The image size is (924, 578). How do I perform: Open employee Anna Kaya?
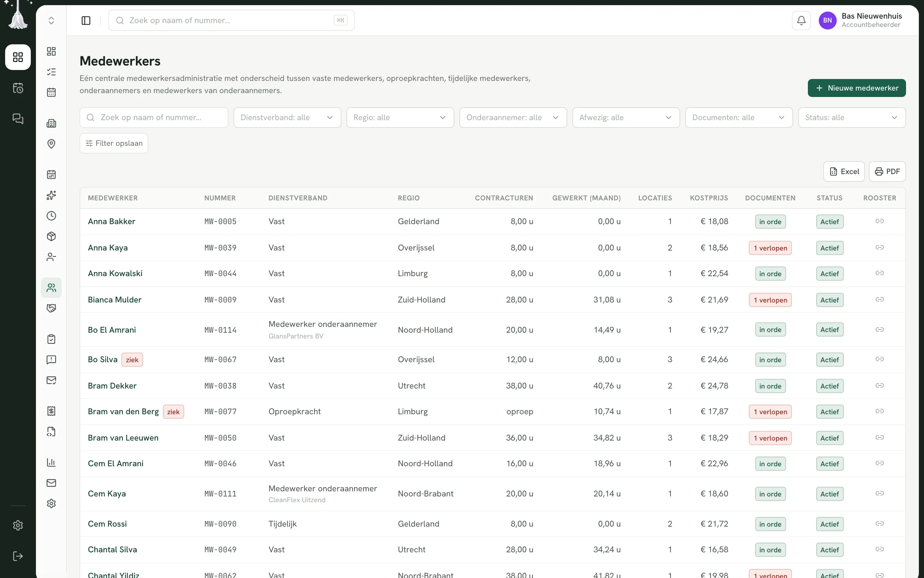pyautogui.click(x=108, y=248)
